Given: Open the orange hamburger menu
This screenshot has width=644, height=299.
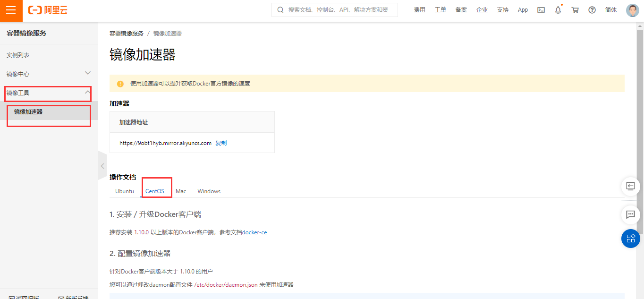Looking at the screenshot, I should click(11, 10).
